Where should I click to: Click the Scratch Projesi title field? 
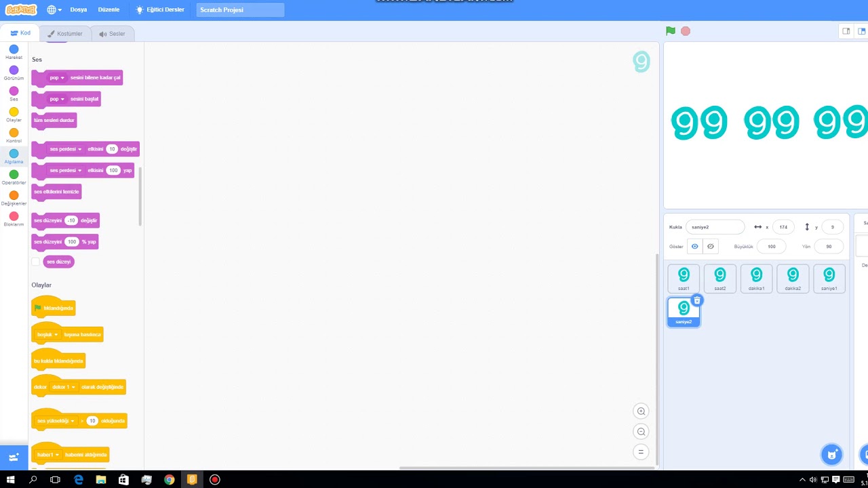pyautogui.click(x=241, y=10)
